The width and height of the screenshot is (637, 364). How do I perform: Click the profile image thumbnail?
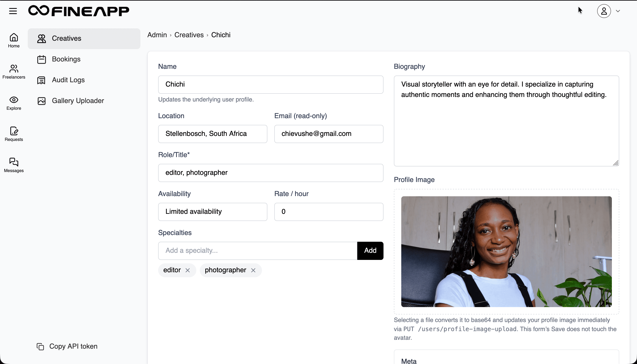click(x=506, y=251)
